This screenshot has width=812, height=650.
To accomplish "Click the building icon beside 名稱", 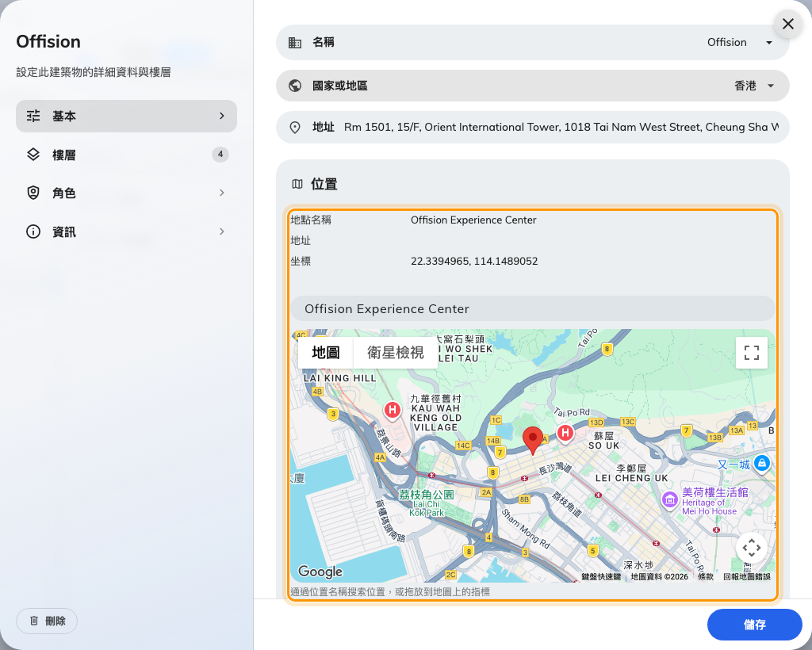I will pyautogui.click(x=295, y=43).
